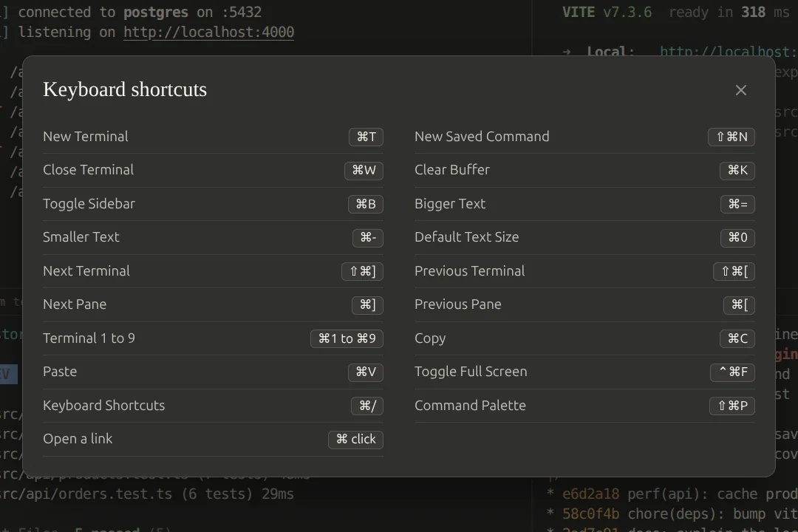
Task: Click commit hash 58c0f4b in right pane
Action: (x=590, y=514)
